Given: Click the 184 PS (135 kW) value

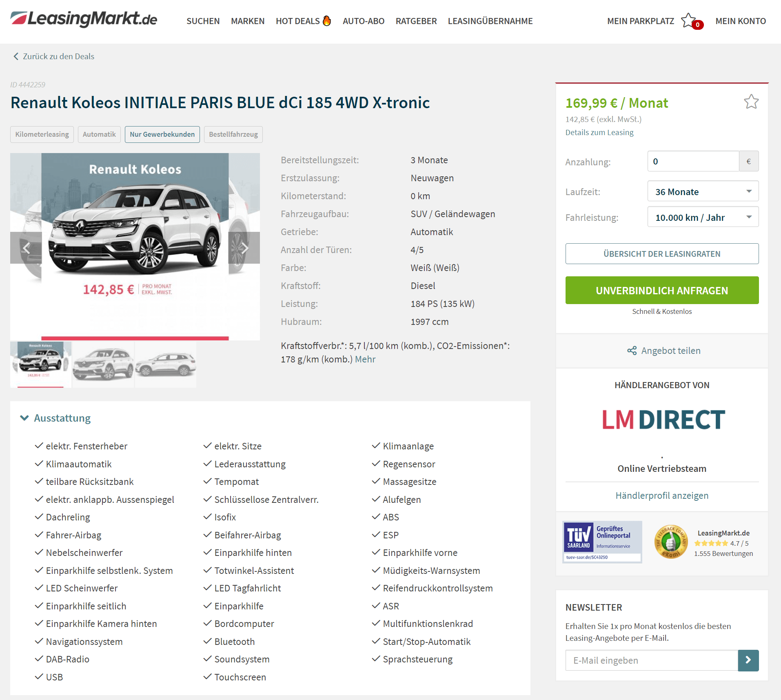Looking at the screenshot, I should pos(442,304).
